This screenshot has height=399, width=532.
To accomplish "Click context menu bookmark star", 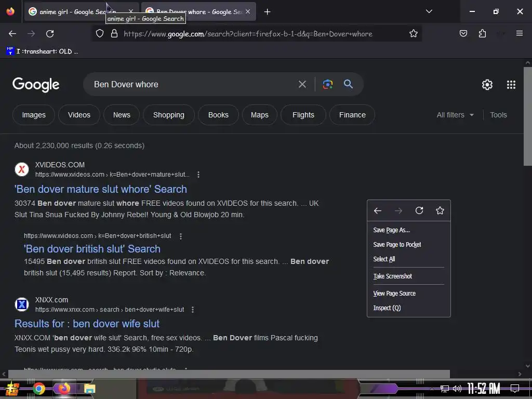I will pos(440,211).
